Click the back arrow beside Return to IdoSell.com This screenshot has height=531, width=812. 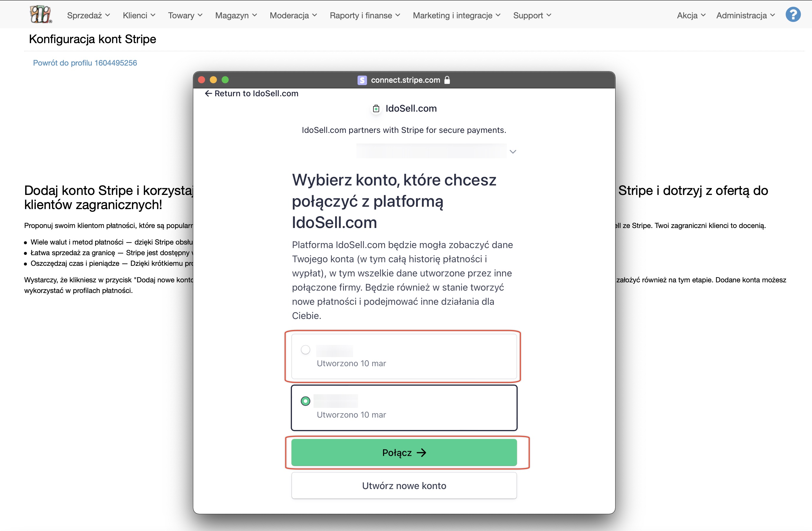pos(208,94)
